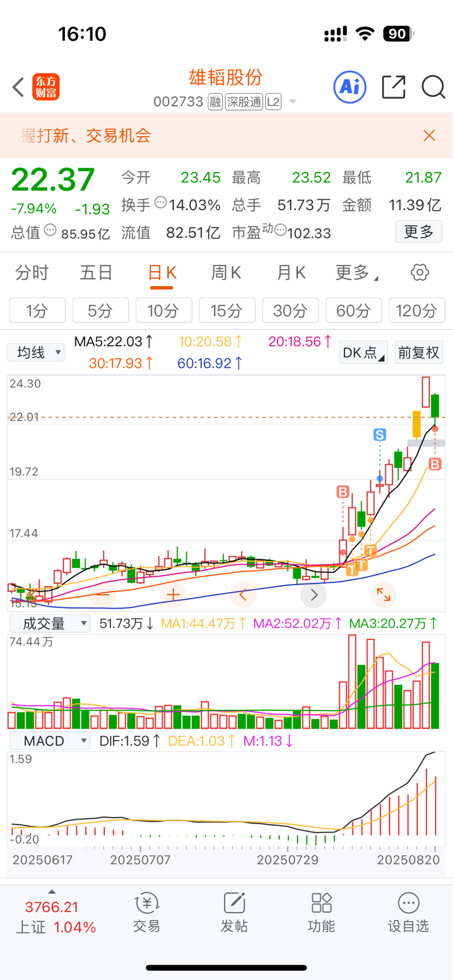Open the DK点 dropdown

[x=363, y=353]
